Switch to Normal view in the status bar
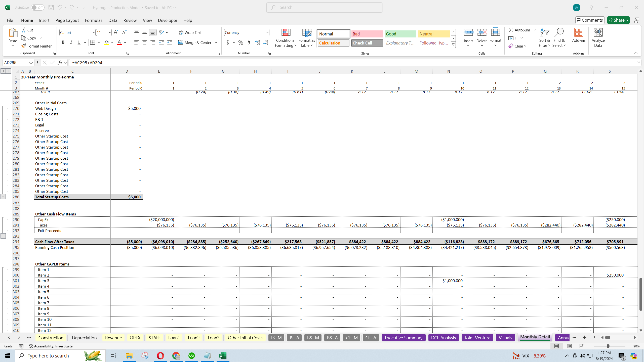The height and width of the screenshot is (362, 644). pos(556,346)
